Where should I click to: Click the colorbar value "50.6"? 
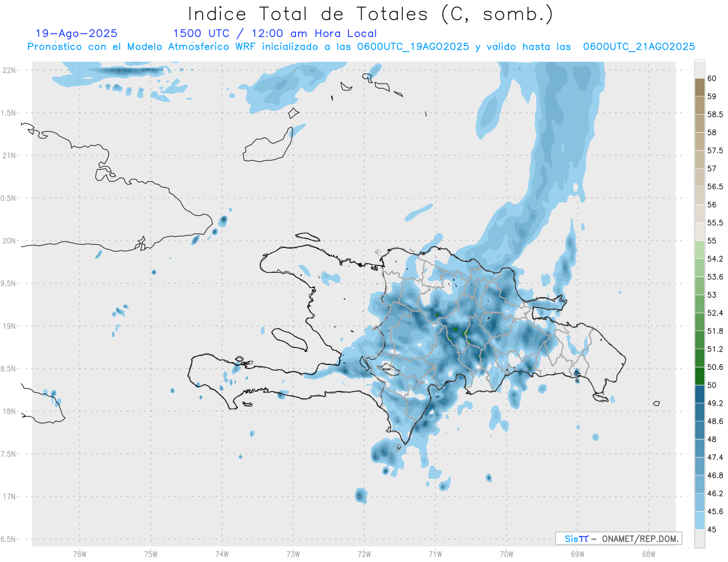click(715, 367)
